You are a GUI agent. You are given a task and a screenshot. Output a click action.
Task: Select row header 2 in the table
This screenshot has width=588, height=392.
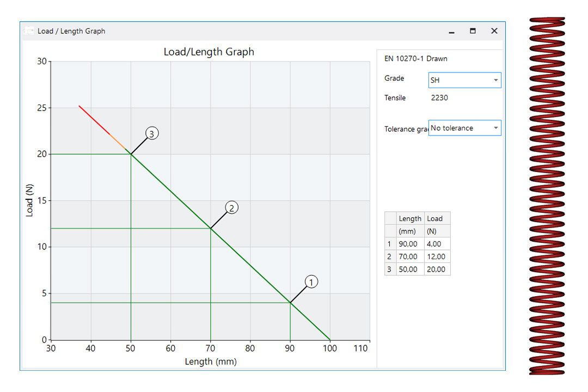coord(389,256)
